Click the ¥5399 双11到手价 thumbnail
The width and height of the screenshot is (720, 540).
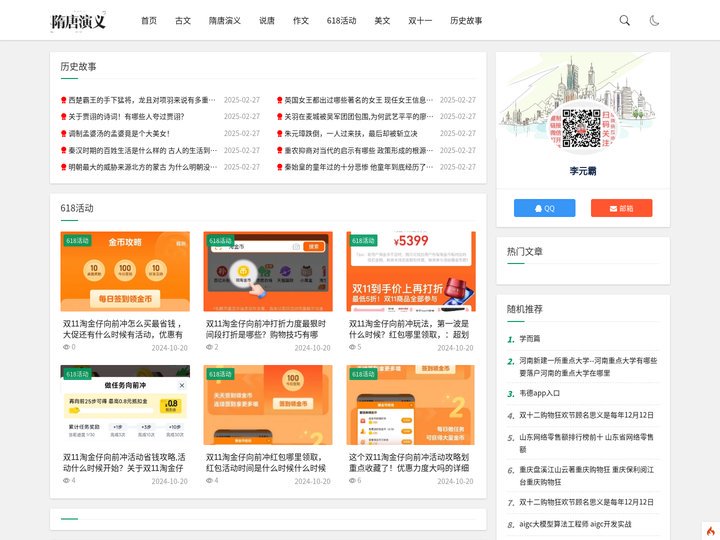click(411, 271)
